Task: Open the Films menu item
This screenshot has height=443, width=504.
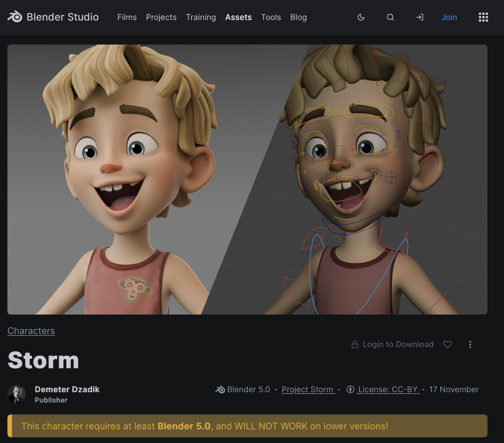Action: point(127,17)
